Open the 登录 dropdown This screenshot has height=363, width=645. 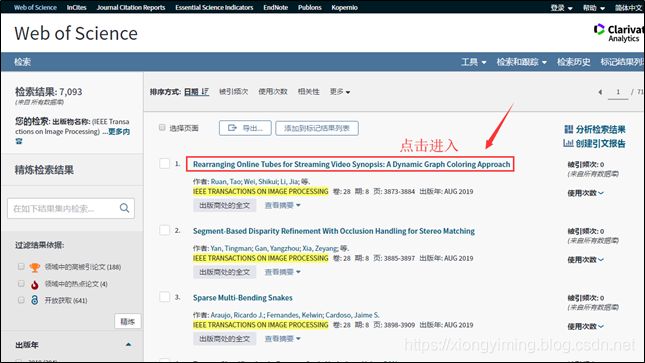(x=561, y=8)
